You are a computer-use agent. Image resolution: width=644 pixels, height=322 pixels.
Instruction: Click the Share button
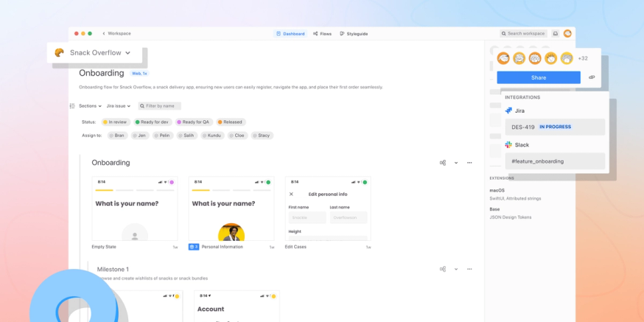[x=539, y=77]
